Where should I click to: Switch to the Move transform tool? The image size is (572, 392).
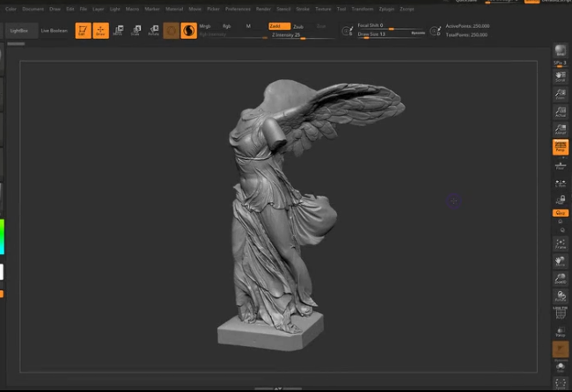(118, 31)
